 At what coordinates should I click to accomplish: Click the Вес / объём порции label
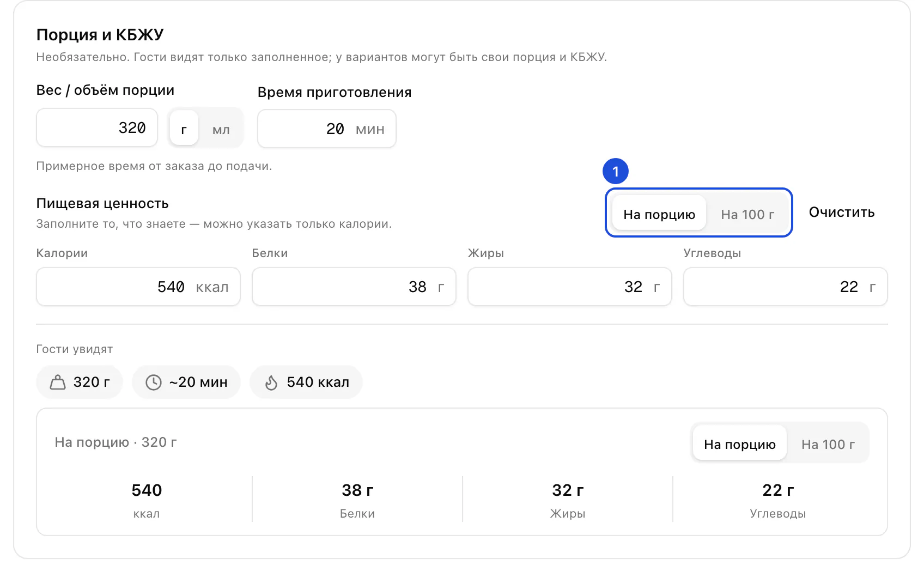click(105, 90)
